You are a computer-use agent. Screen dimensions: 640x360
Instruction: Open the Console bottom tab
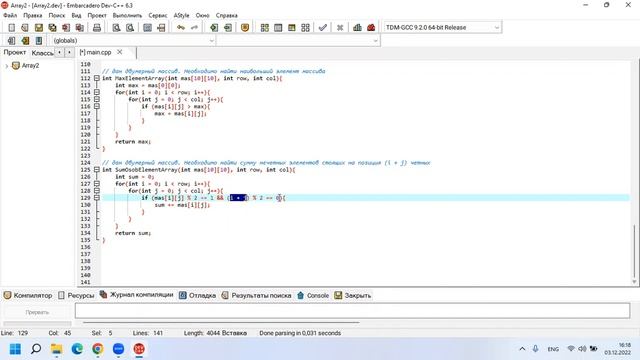point(313,296)
